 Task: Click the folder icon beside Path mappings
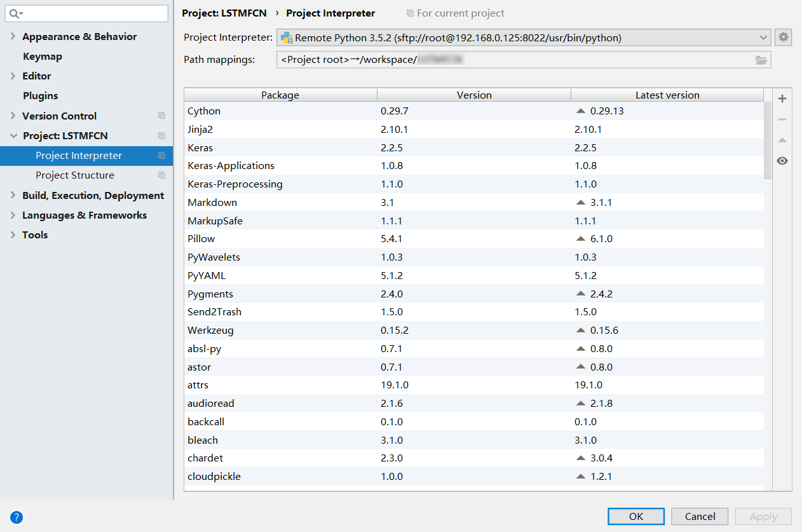[x=761, y=59]
